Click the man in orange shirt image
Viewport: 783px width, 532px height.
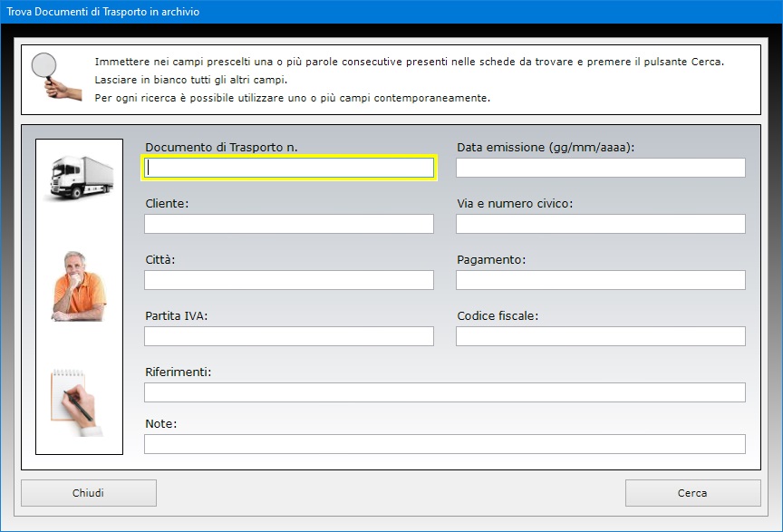pyautogui.click(x=79, y=286)
